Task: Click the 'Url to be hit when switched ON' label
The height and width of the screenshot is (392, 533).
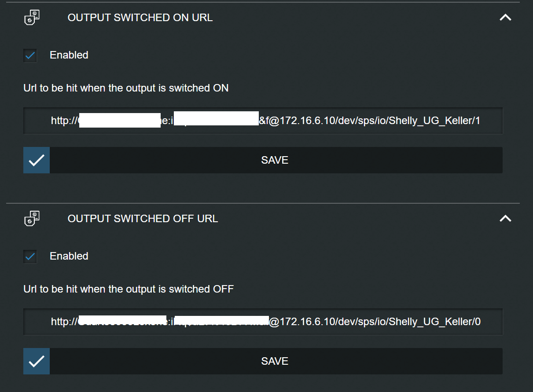Action: (x=126, y=88)
